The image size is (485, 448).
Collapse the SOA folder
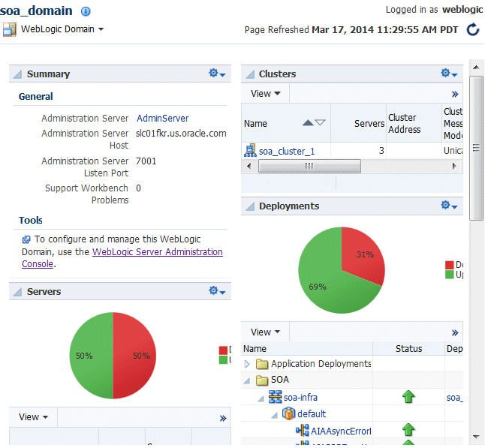coord(247,380)
